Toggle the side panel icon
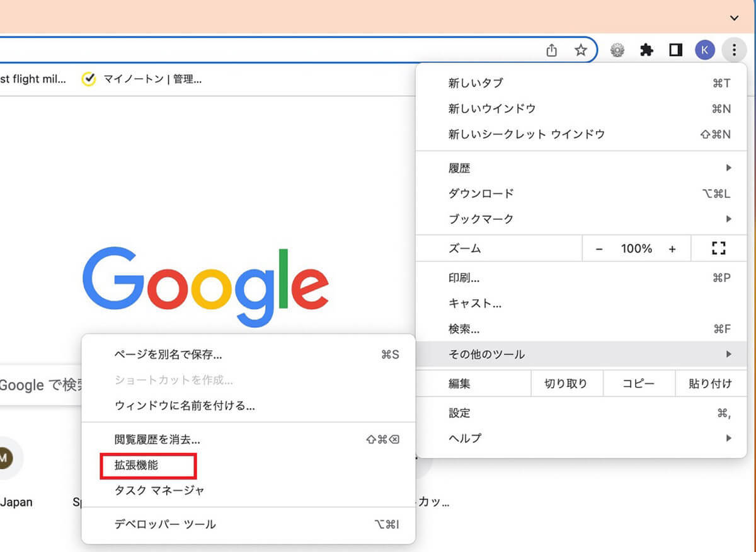756x552 pixels. (676, 50)
